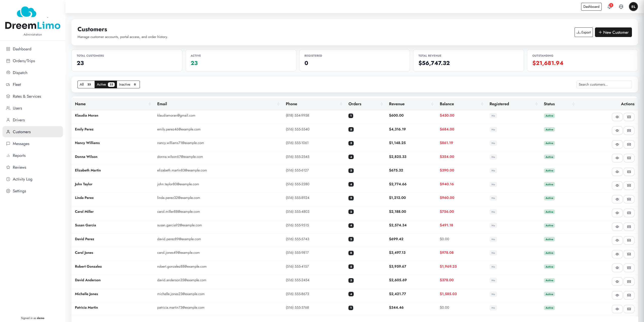644x322 pixels.
Task: Send email to Donna Wilson
Action: coord(629,158)
